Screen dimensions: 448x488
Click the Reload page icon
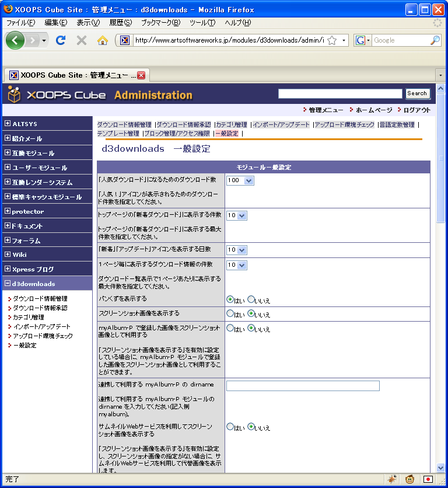tap(60, 40)
